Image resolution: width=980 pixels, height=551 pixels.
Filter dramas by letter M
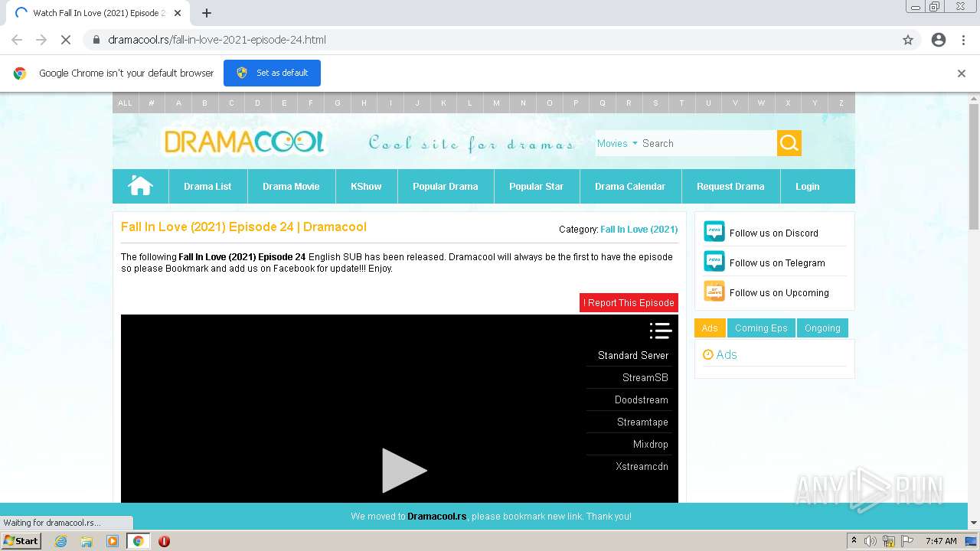[x=496, y=103]
